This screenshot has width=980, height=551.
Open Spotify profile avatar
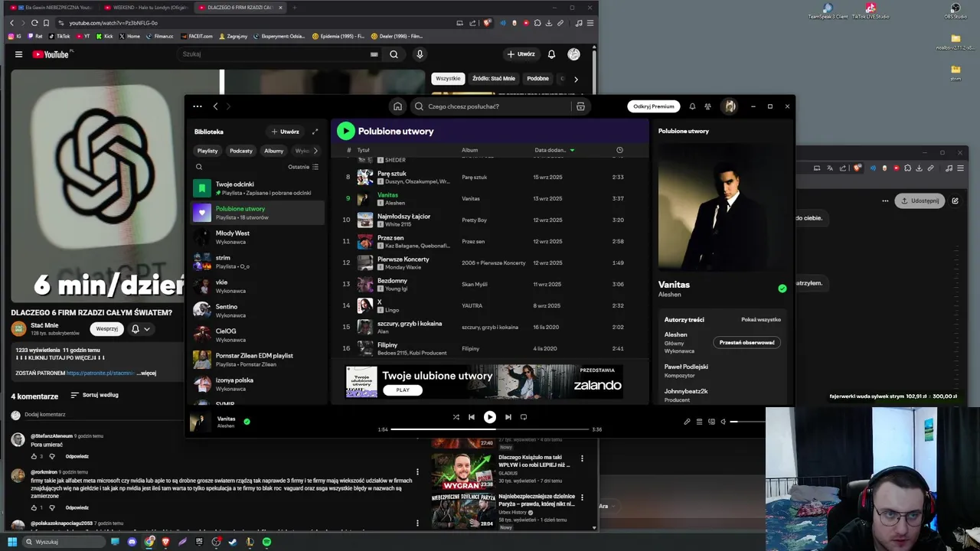click(730, 106)
